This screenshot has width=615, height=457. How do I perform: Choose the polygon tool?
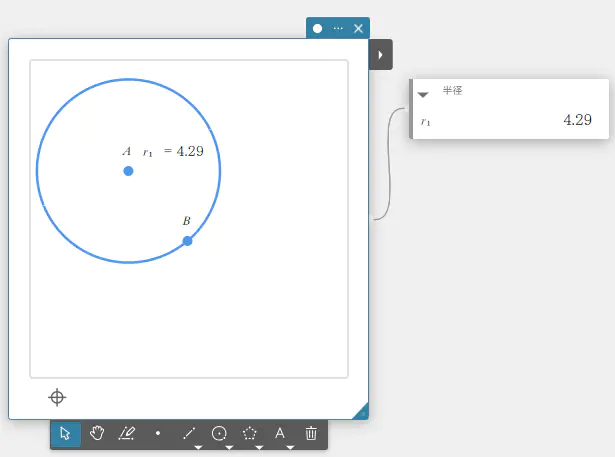pyautogui.click(x=250, y=433)
